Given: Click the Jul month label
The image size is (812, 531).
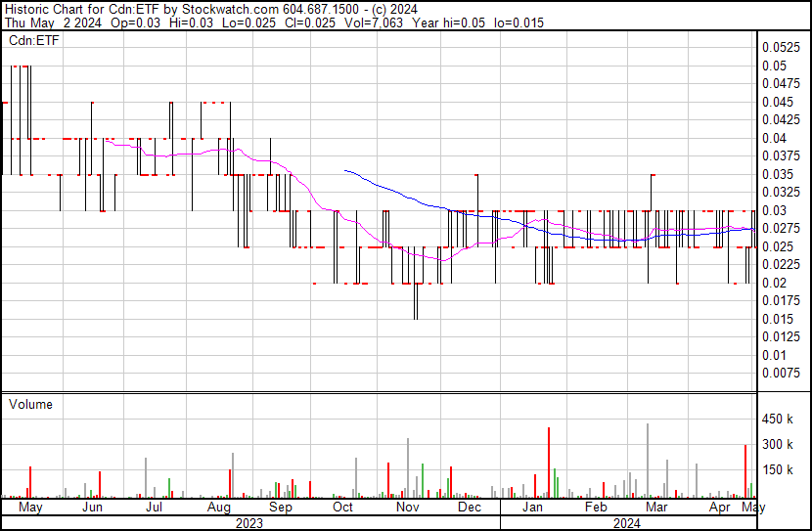Looking at the screenshot, I should pos(155,507).
